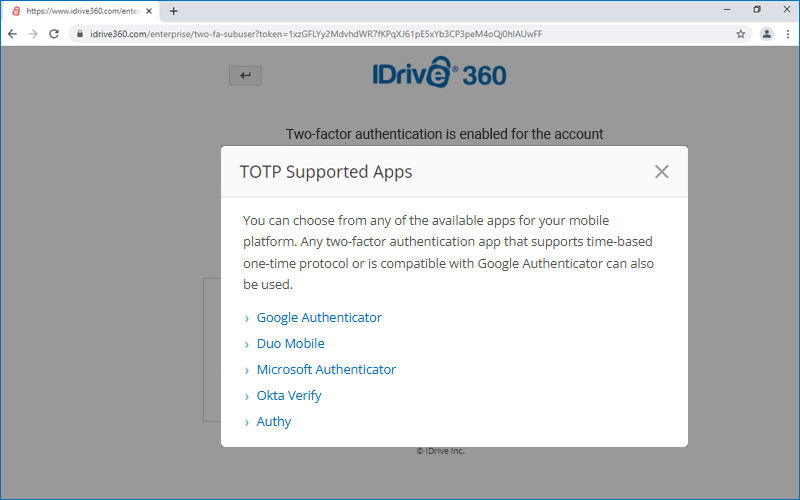Screen dimensions: 800x500
Task: Click the chevron beside Google Authenticator
Action: 247,319
